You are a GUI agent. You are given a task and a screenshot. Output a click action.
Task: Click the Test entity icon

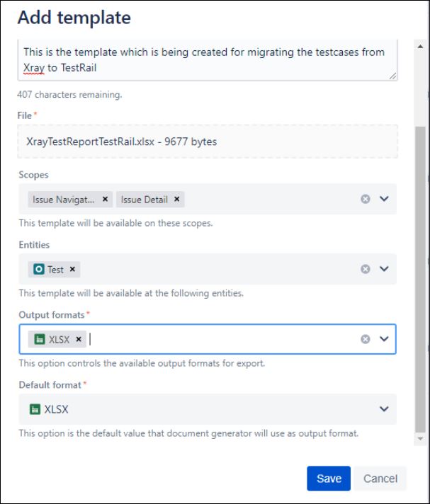[38, 269]
